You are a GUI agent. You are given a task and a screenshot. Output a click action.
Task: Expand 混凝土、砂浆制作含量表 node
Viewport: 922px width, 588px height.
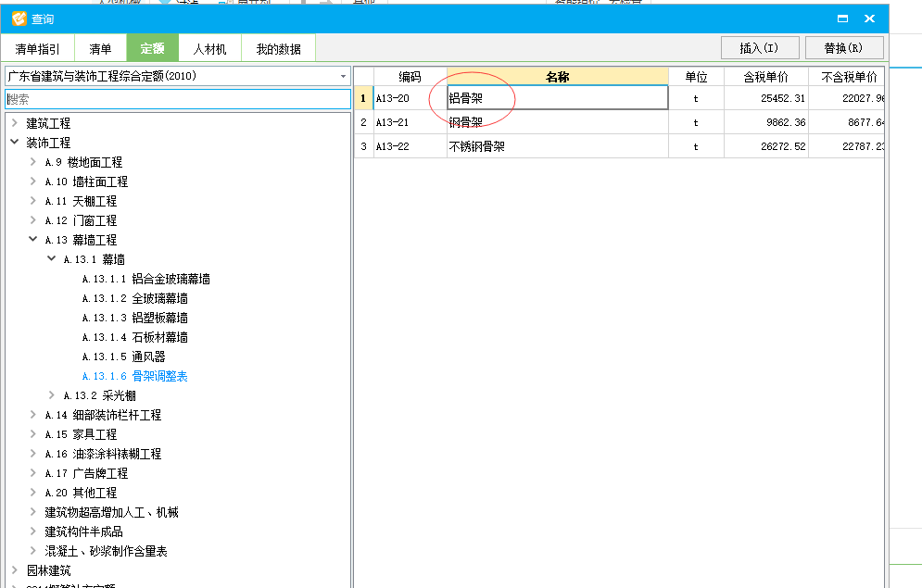33,550
